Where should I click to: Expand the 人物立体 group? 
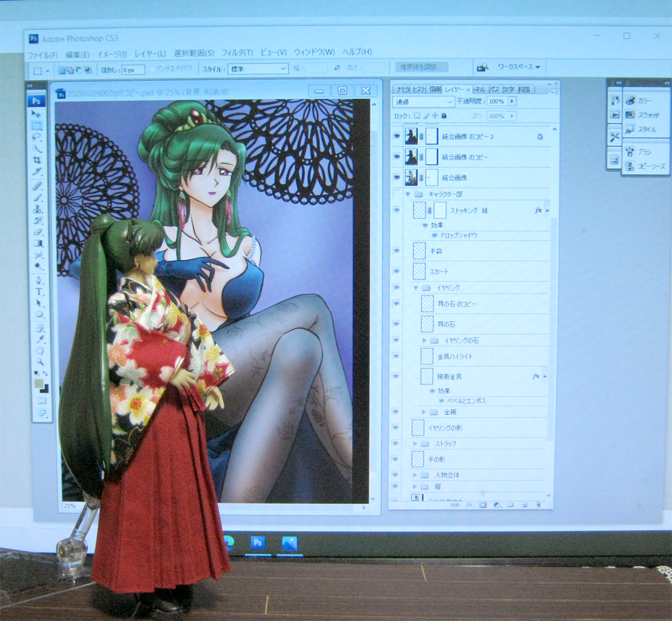tap(414, 475)
